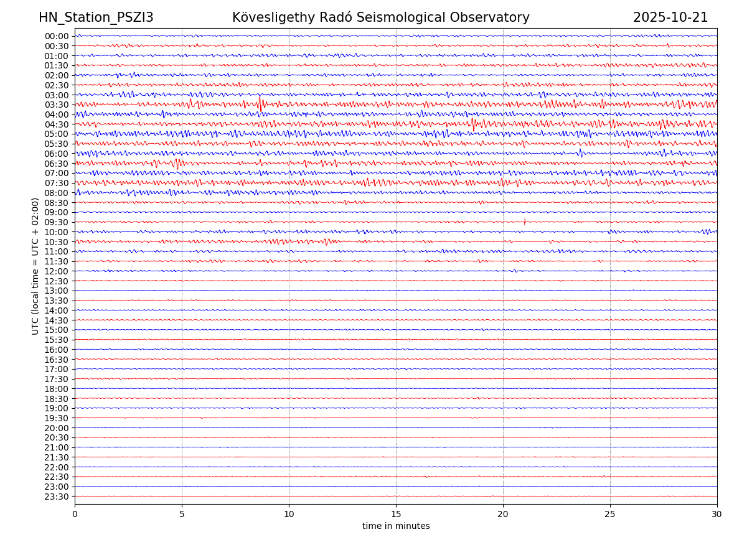Select the 19:00 time label
The width and height of the screenshot is (747, 560).
point(56,408)
